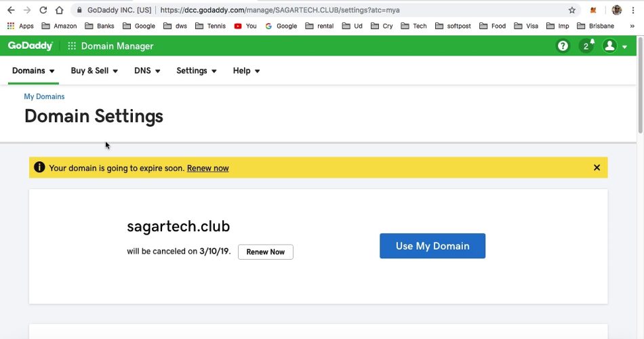Viewport: 644px width, 339px height.
Task: Expand the DNS dropdown menu
Action: point(147,71)
